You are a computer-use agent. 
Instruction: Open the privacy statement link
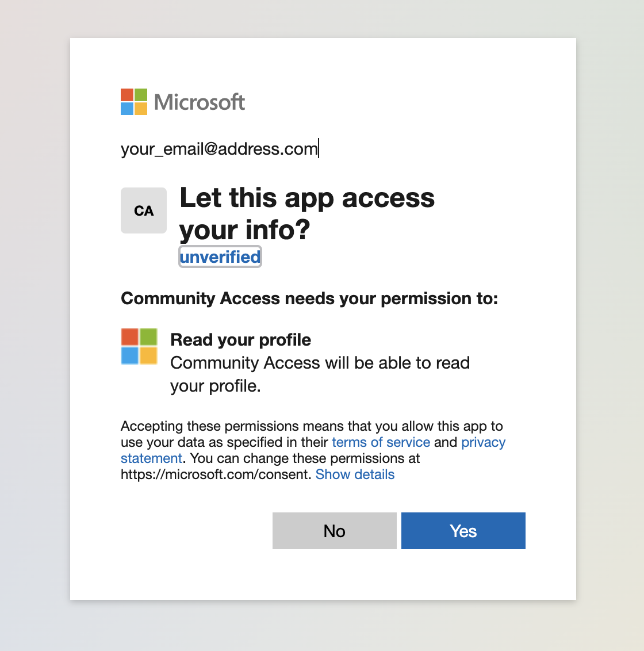click(483, 442)
